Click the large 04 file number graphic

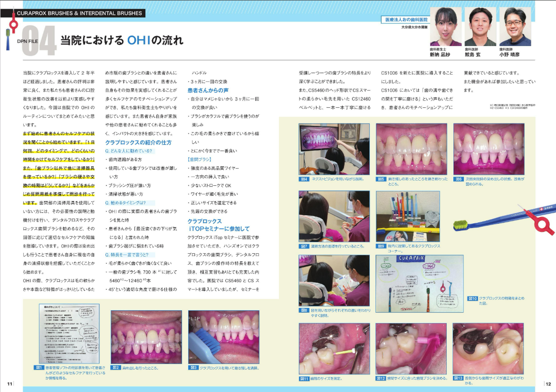(x=39, y=41)
